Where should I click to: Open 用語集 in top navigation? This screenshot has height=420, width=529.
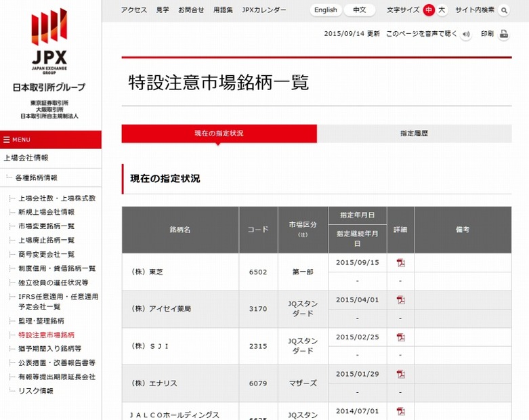coord(223,10)
